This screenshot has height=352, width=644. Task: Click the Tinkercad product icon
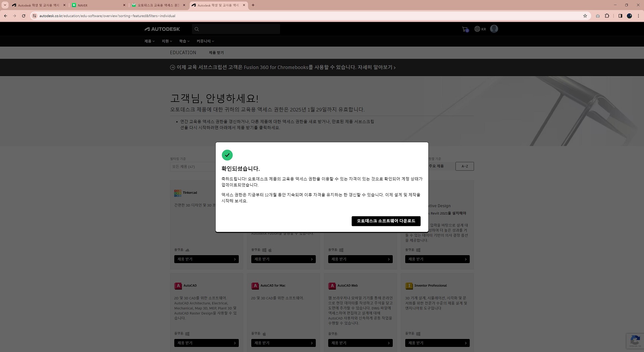pos(177,193)
